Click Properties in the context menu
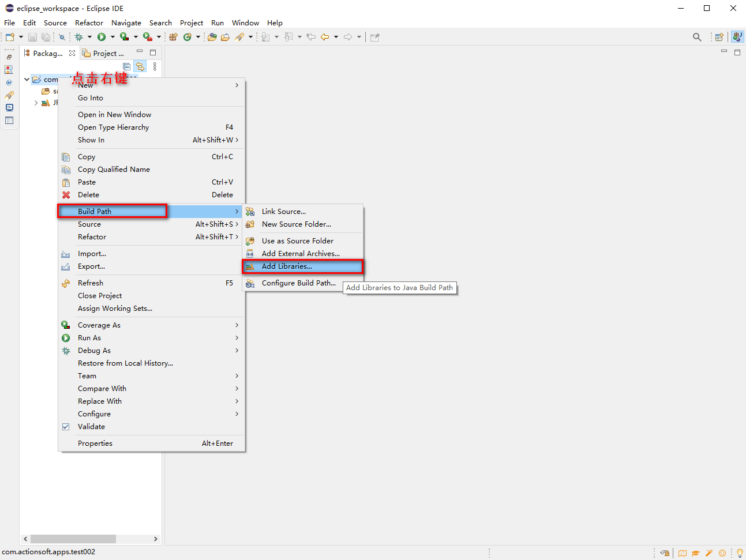746x560 pixels. 95,444
